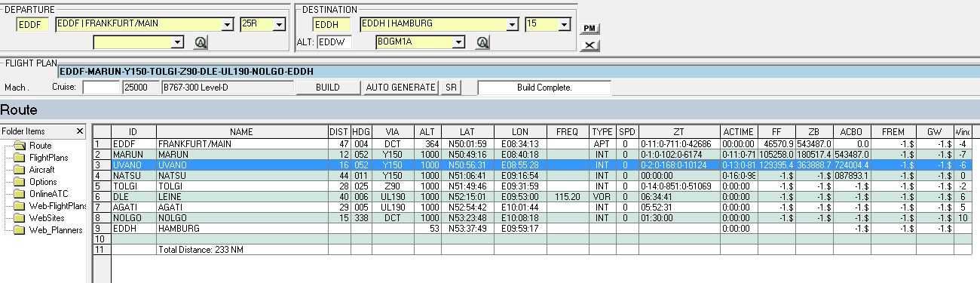
Task: Select the Route folder in tree
Action: (41, 146)
